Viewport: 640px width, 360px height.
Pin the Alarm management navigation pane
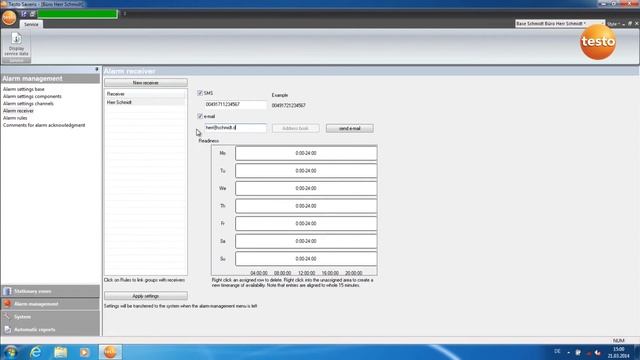point(97,69)
